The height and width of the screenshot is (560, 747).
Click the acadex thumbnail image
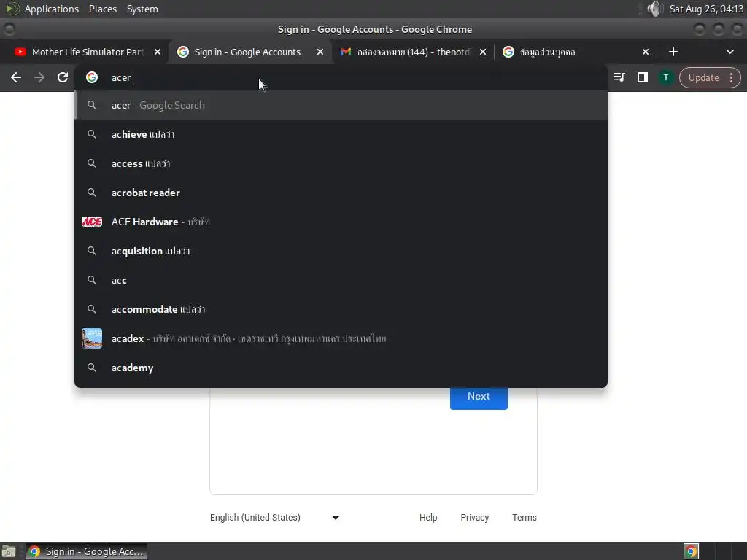92,338
